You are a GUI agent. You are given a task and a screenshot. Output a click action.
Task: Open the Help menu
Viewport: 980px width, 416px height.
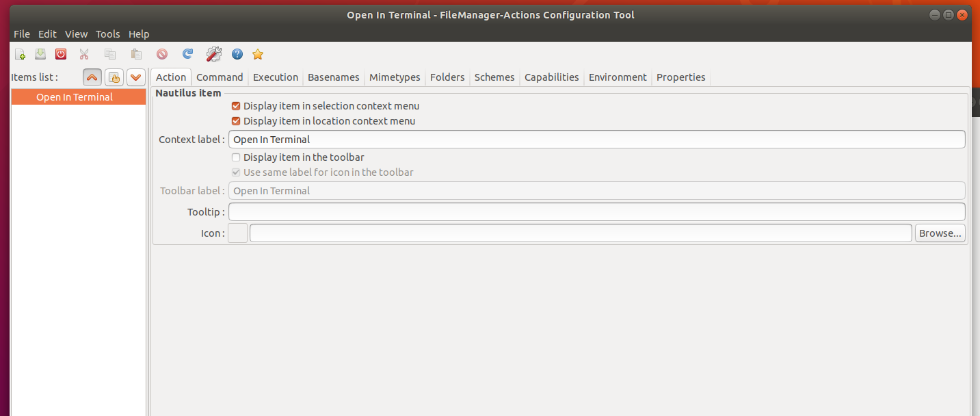coord(139,34)
